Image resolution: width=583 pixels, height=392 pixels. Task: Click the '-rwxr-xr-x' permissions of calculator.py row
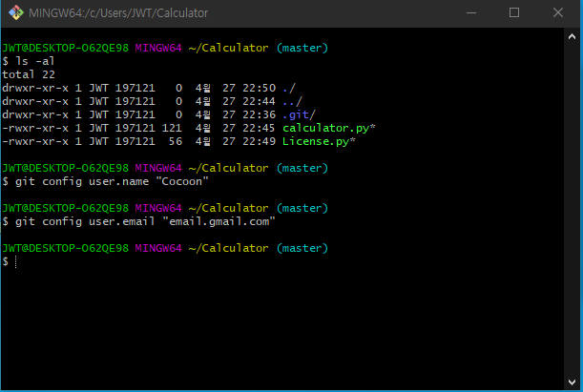pyautogui.click(x=35, y=128)
